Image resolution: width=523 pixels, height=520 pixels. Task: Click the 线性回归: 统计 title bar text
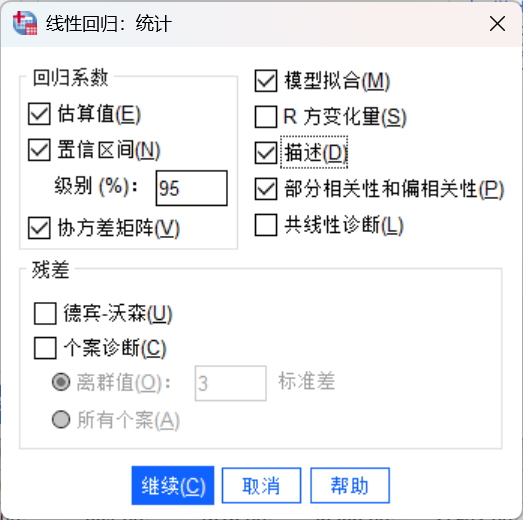109,24
